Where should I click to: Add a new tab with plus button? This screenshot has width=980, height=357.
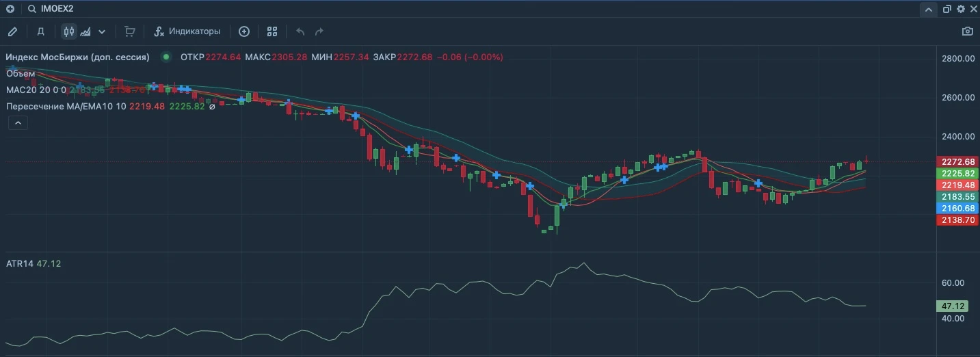point(10,9)
